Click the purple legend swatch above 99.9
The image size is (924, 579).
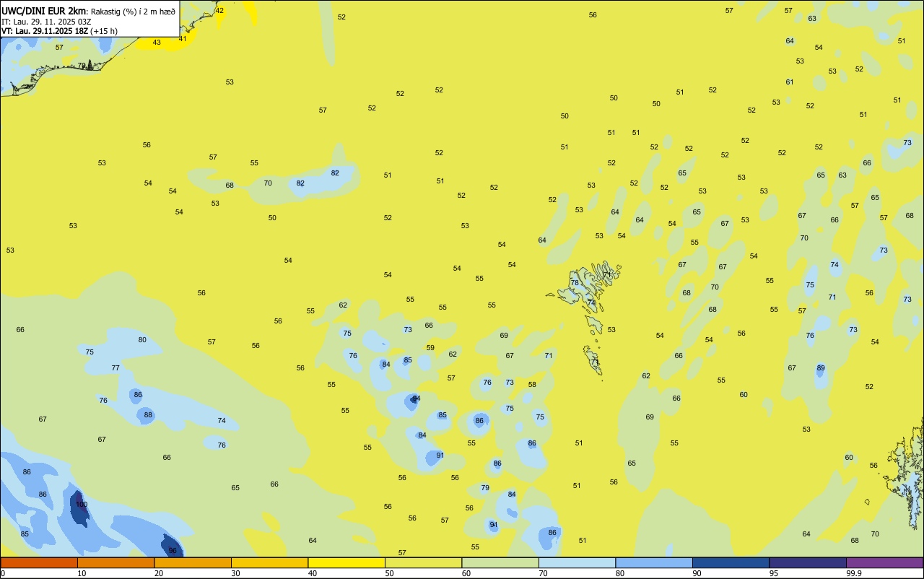point(884,562)
